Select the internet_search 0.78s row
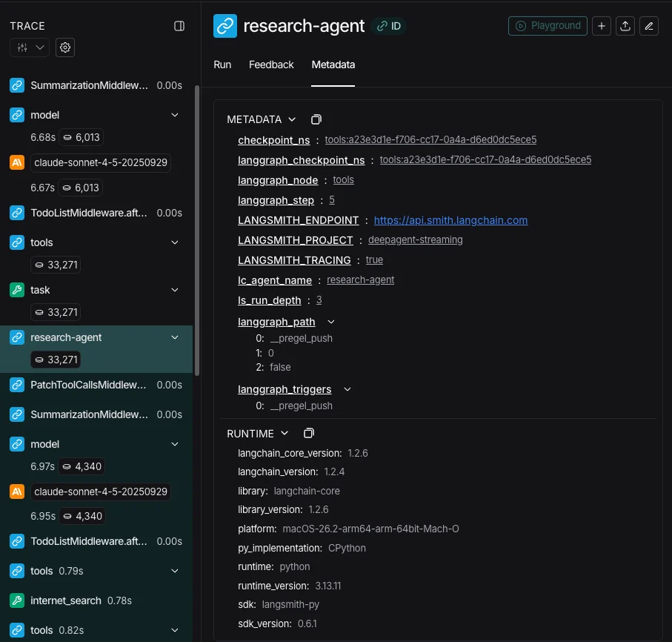This screenshot has height=642, width=672. (x=96, y=600)
